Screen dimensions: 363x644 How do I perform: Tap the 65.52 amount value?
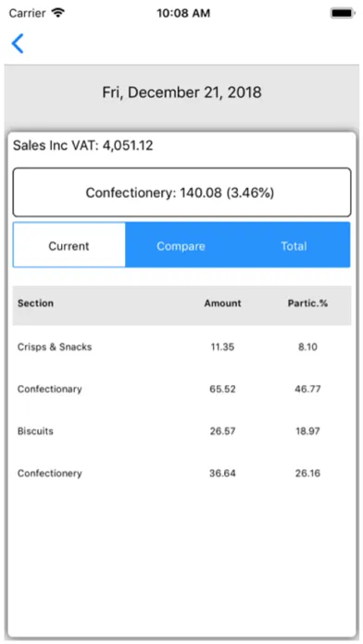[222, 389]
